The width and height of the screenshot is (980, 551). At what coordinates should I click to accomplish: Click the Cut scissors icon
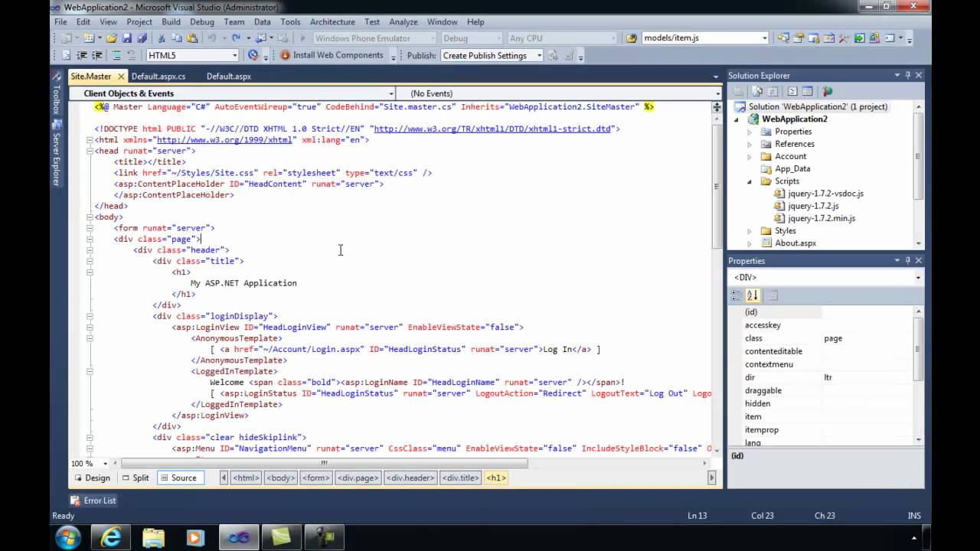(x=162, y=38)
